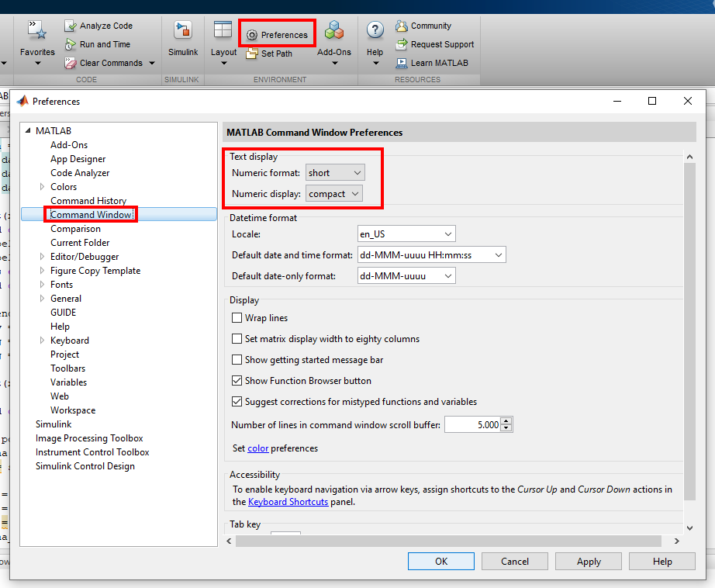Close the Preferences dialog window
The height and width of the screenshot is (588, 715).
[688, 101]
